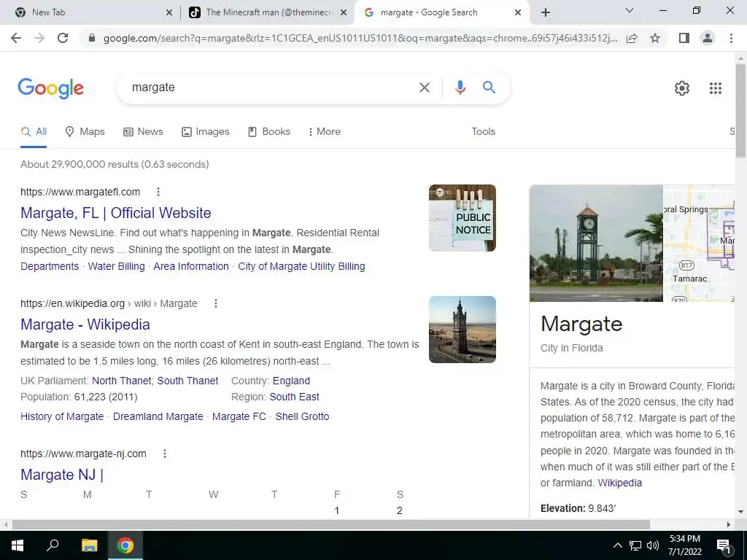The image size is (747, 560).
Task: Click the address bar URL
Action: pyautogui.click(x=360, y=39)
